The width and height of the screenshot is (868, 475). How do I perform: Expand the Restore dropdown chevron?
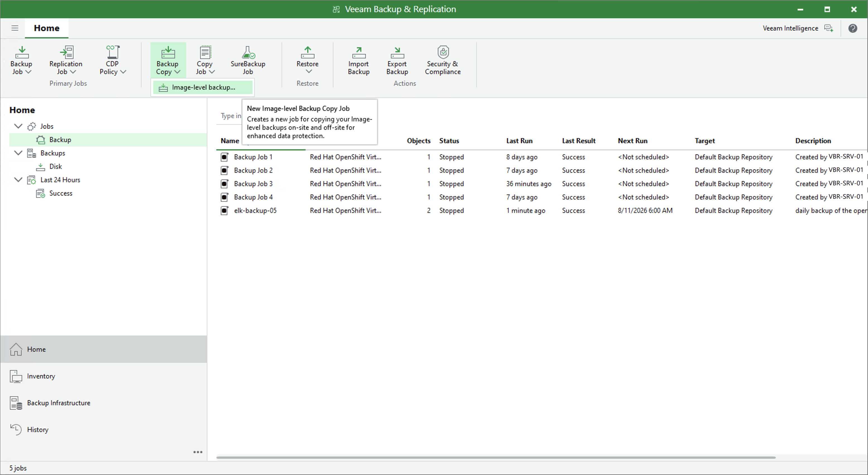[x=309, y=71]
